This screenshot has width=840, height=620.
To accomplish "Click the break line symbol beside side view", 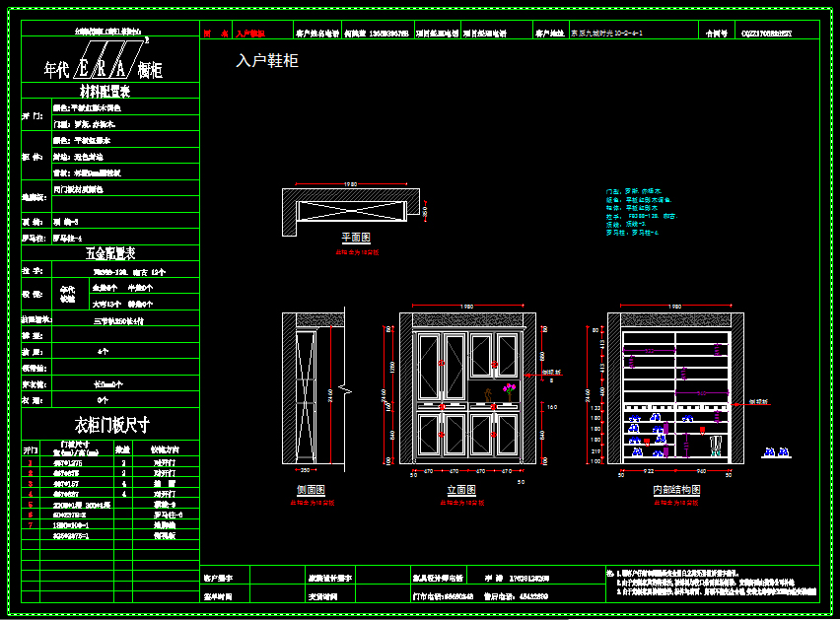I will pyautogui.click(x=340, y=376).
